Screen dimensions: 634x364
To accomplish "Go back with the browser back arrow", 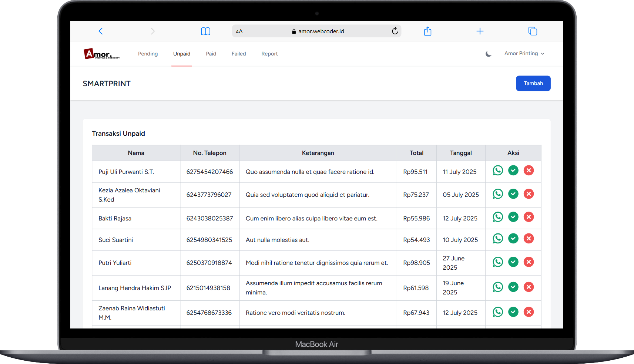I will pos(101,31).
